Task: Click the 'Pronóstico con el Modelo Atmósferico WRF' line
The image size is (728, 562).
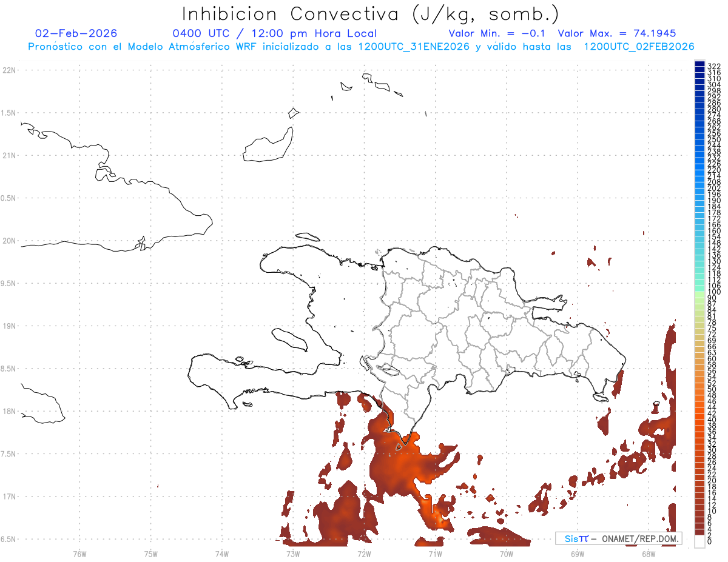Action: tap(361, 46)
